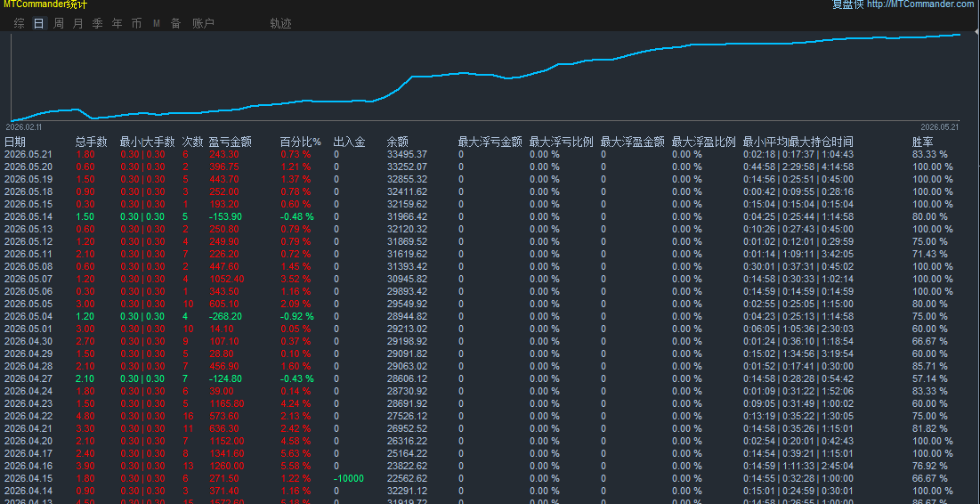
Task: Open the 账户 account tab
Action: (203, 24)
